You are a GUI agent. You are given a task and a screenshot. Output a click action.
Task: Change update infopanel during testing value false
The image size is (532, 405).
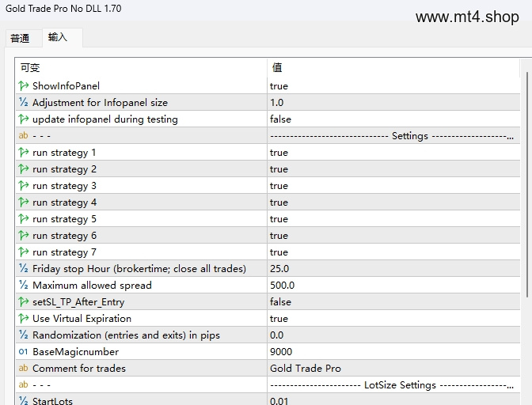pyautogui.click(x=393, y=119)
